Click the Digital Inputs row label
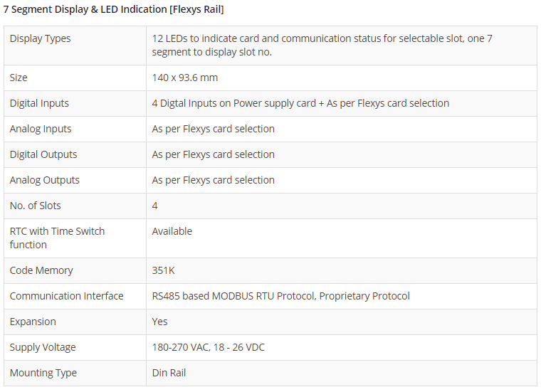This screenshot has height=392, width=541. click(39, 103)
